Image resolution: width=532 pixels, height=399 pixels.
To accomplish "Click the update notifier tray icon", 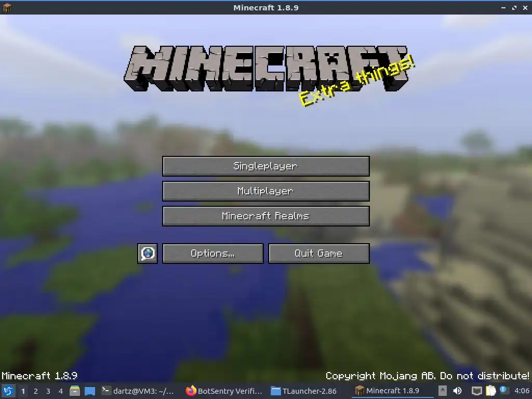I will pos(503,390).
